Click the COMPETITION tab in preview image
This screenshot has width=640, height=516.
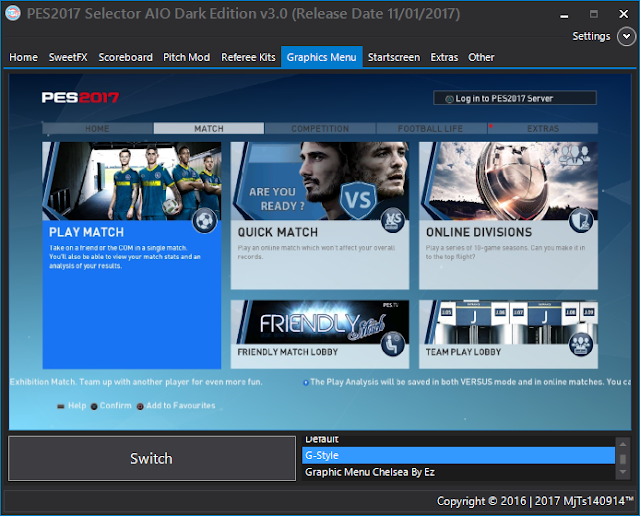[320, 129]
